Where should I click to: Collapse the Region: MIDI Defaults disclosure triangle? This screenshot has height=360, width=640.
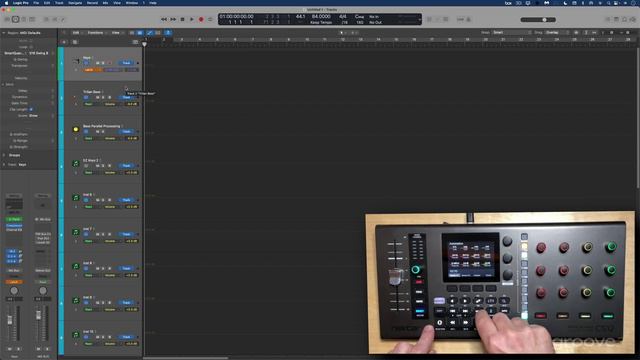point(4,33)
